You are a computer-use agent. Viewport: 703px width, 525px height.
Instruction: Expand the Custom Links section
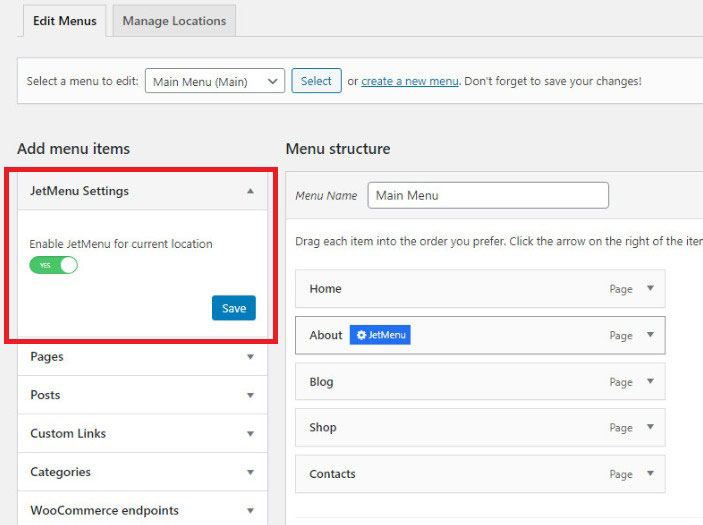(250, 434)
